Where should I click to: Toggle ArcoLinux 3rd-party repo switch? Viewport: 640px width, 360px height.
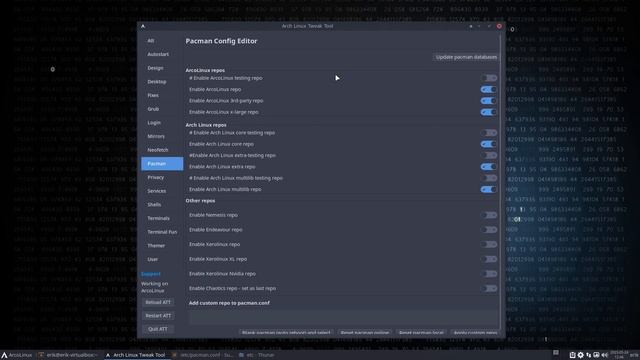489,101
